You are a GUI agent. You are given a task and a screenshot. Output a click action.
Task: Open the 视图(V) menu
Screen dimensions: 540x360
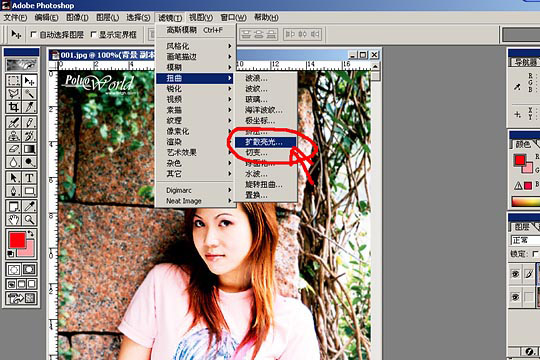[200, 17]
